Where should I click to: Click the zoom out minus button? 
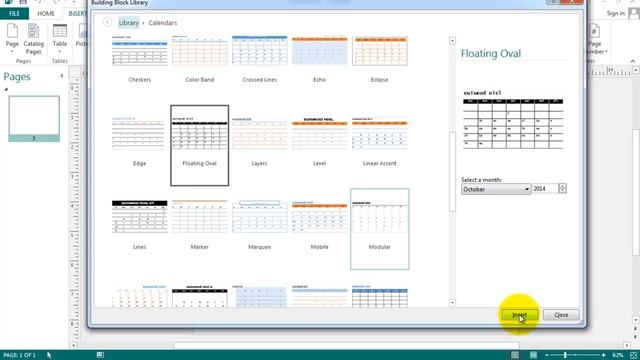point(547,355)
